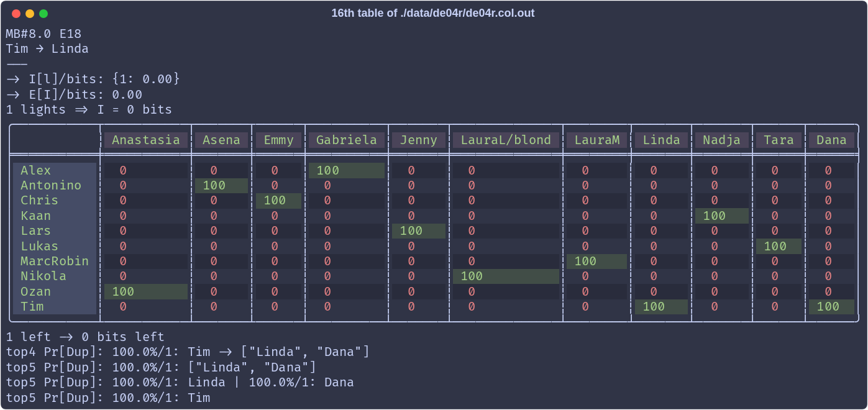Click the 100 cell for Nikola and LauraL/blond

506,276
